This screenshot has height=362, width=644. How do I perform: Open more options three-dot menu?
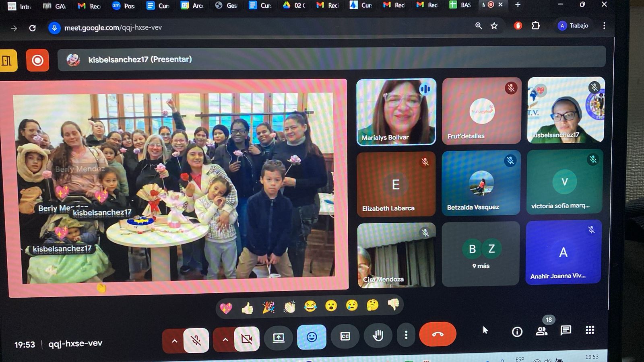click(406, 335)
